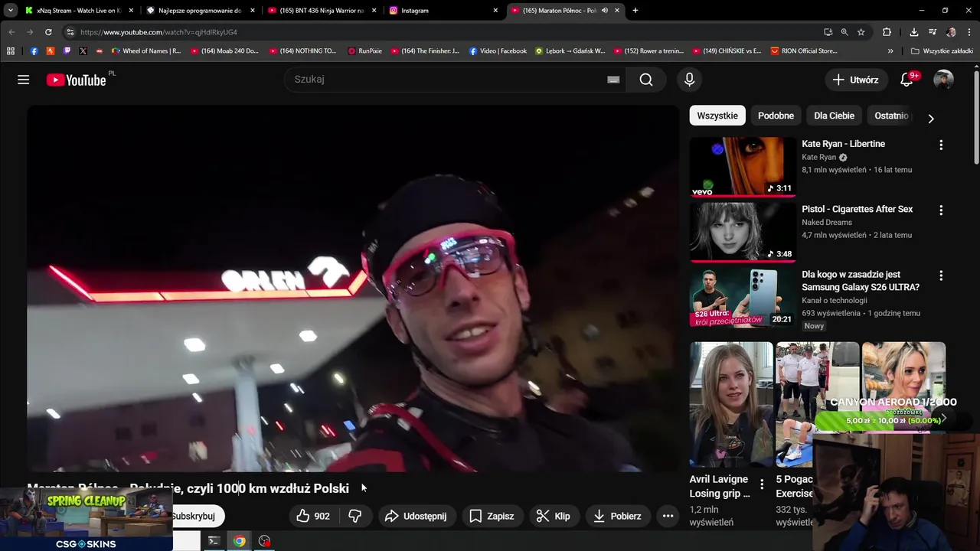Select the Ostatnio filter chip
The image size is (980, 551).
[891, 116]
